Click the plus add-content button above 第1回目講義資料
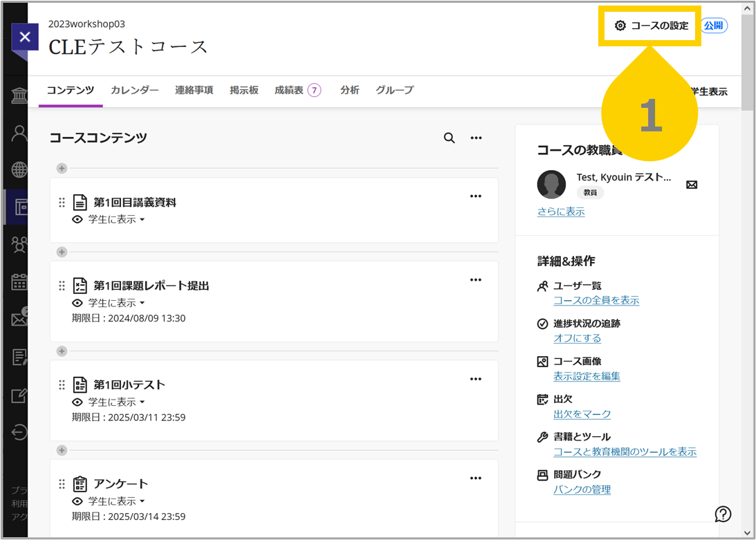Screen dimensions: 756x540 [x=62, y=168]
